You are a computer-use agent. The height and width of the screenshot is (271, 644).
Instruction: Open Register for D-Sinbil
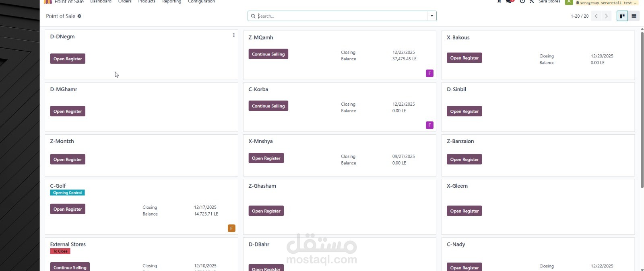tap(464, 111)
